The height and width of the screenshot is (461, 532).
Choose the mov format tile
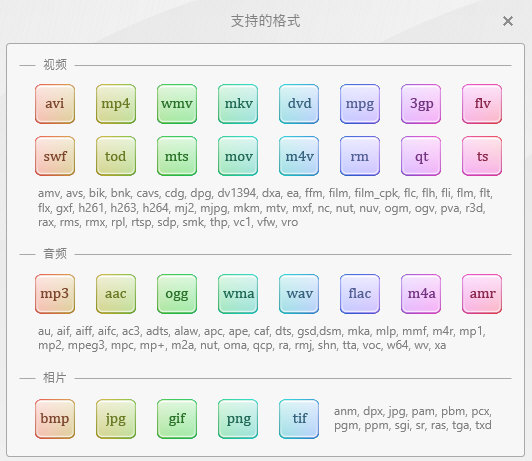click(x=238, y=156)
